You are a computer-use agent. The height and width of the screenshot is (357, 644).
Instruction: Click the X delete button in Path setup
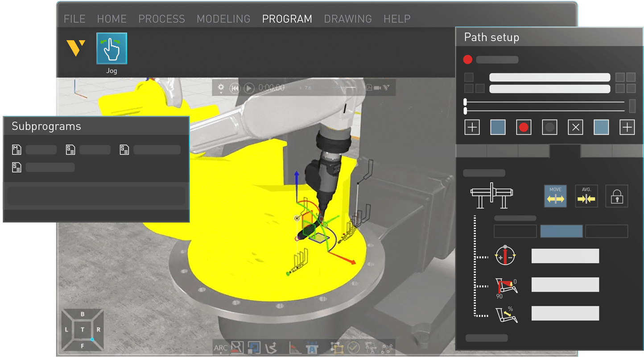(x=575, y=127)
